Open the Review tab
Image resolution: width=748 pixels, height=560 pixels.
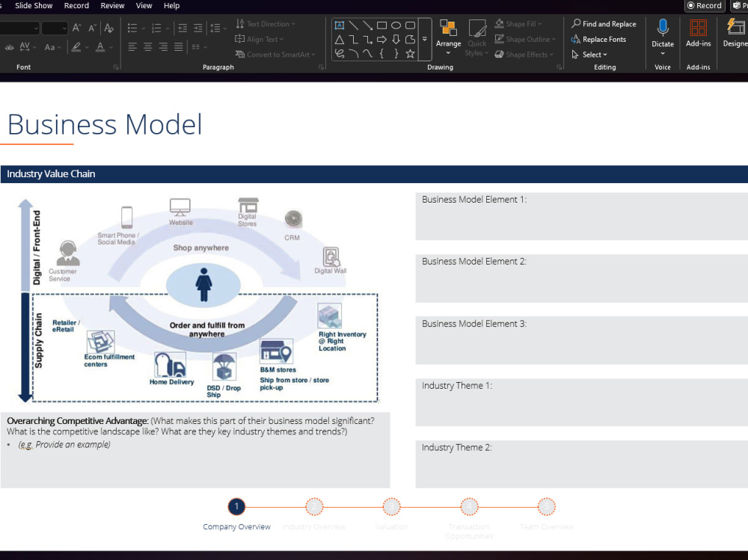coord(113,6)
